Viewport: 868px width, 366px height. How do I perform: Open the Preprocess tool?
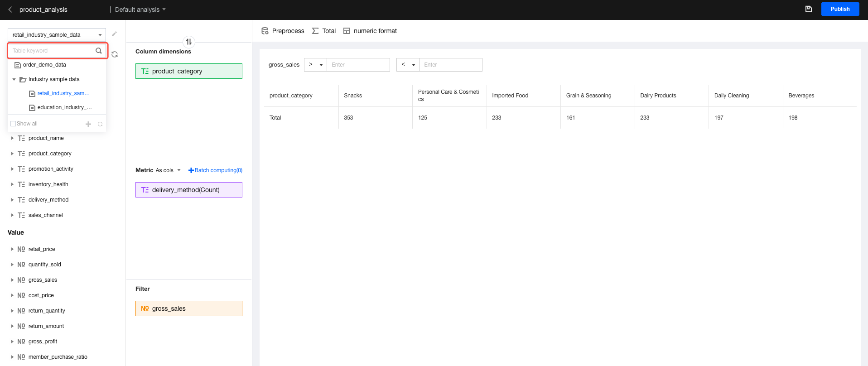283,31
